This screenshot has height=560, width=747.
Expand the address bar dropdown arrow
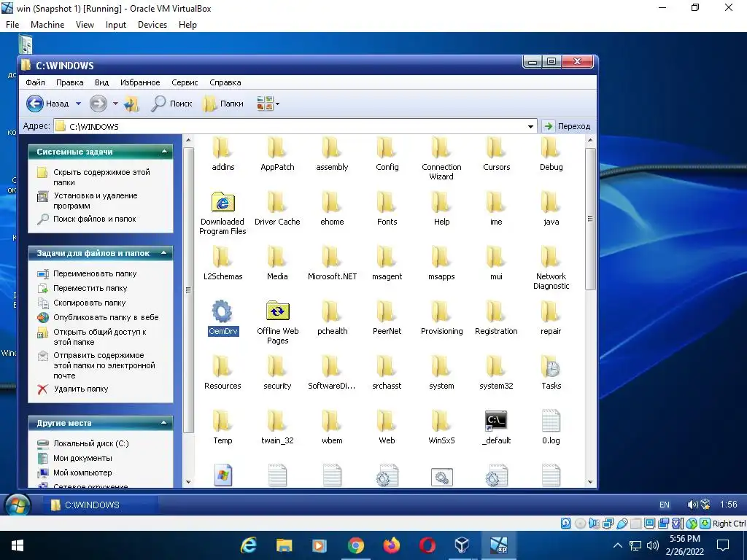[x=530, y=127]
